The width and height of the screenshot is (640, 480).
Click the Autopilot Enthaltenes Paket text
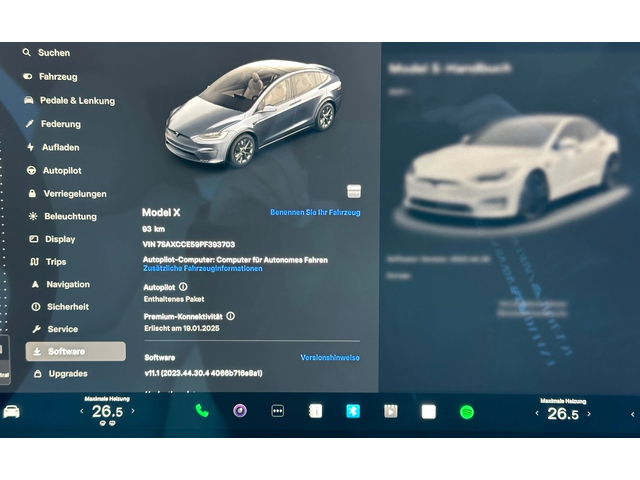point(174,299)
